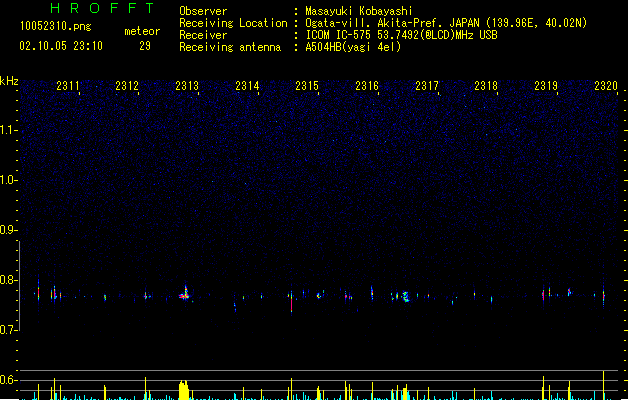Click the HROFFT title text
The height and width of the screenshot is (400, 629).
pos(102,8)
